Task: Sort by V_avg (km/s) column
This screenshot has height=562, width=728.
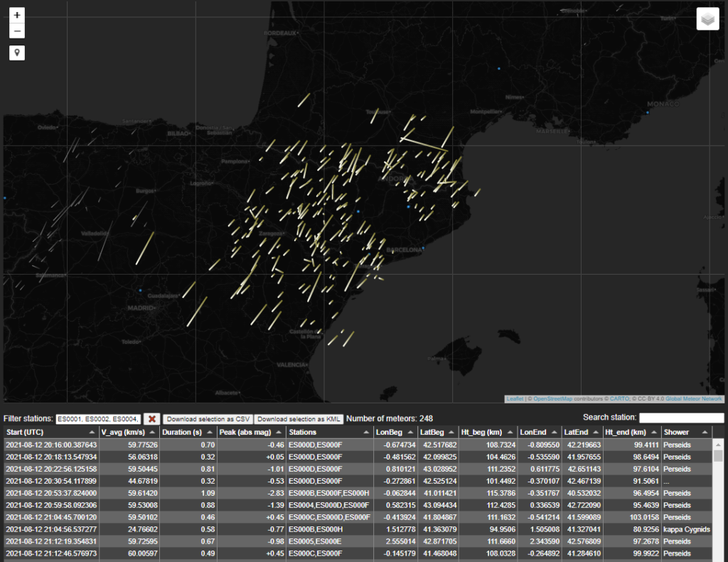Action: [x=128, y=432]
